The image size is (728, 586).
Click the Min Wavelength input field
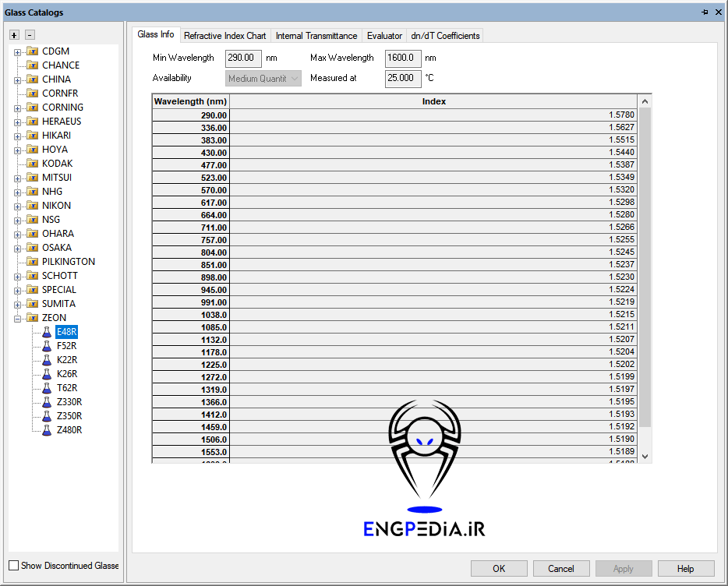243,58
